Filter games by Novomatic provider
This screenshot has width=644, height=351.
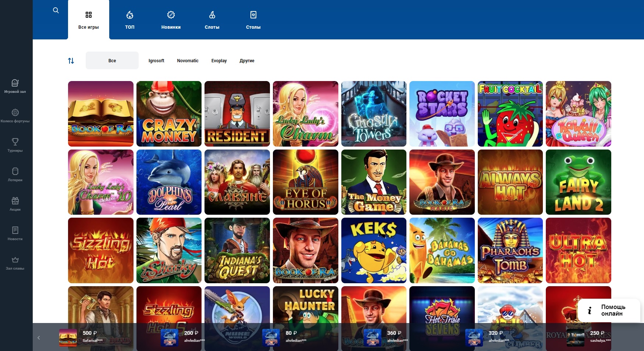click(x=188, y=61)
